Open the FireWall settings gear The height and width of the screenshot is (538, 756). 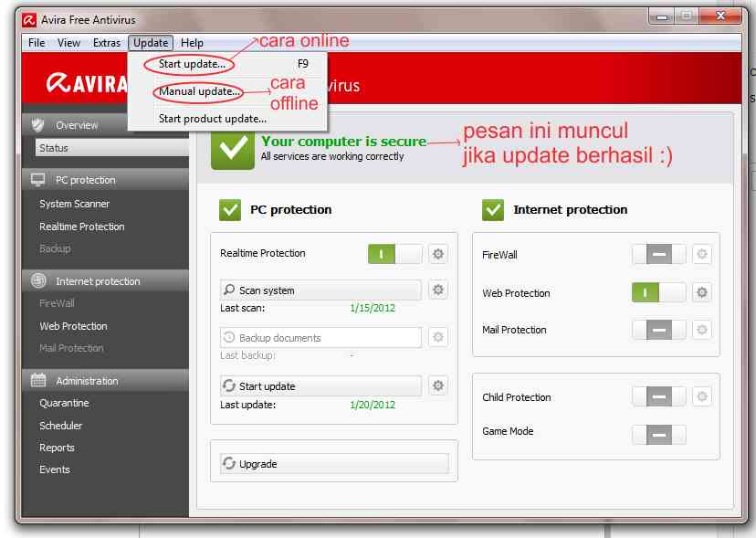tap(702, 254)
